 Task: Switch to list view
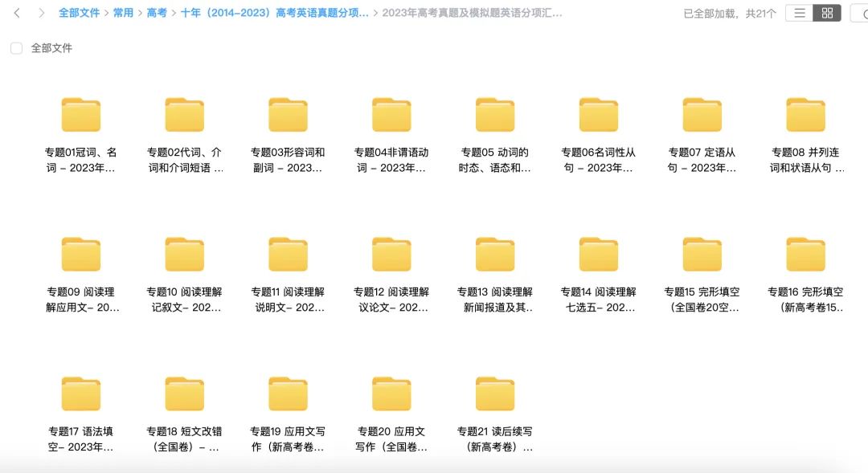[800, 14]
